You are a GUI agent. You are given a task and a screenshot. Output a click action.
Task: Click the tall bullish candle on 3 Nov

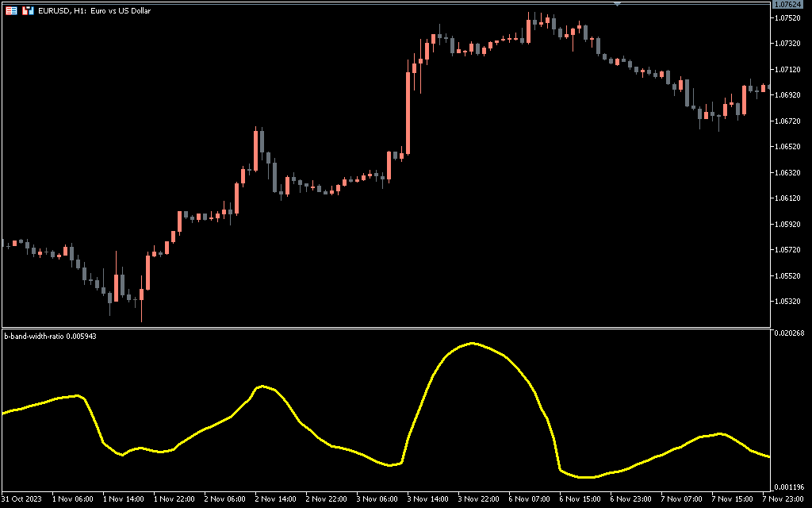[x=408, y=111]
